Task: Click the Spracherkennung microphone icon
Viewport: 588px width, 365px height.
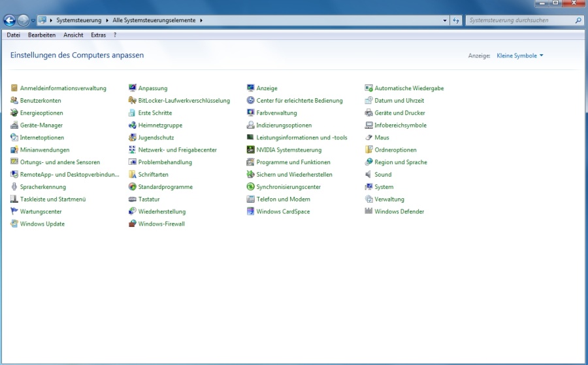Action: [x=14, y=187]
